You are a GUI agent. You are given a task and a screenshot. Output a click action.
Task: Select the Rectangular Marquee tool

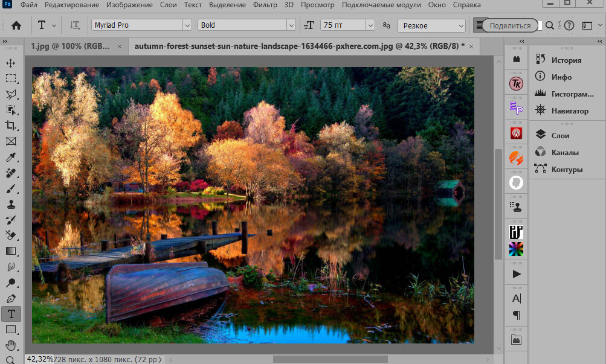pos(11,78)
